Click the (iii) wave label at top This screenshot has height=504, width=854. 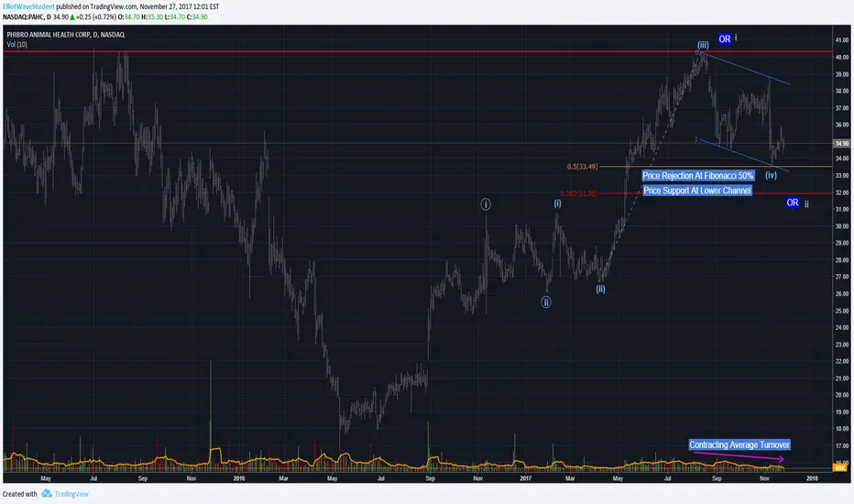tap(703, 45)
